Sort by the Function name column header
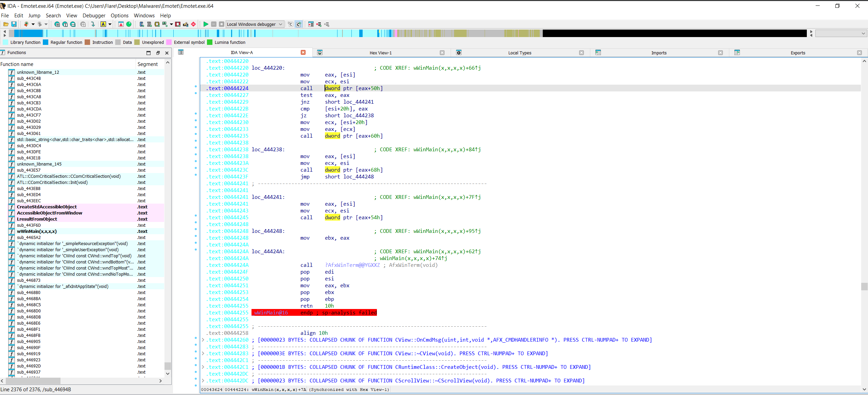 (x=68, y=64)
